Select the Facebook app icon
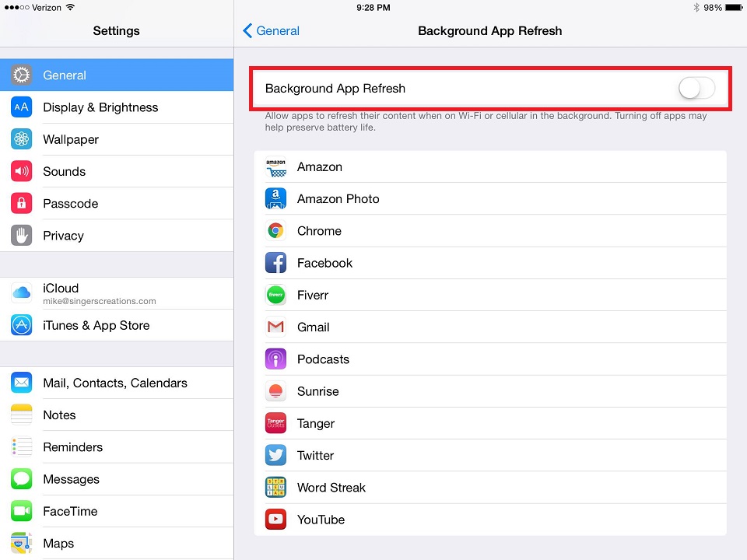 [275, 263]
